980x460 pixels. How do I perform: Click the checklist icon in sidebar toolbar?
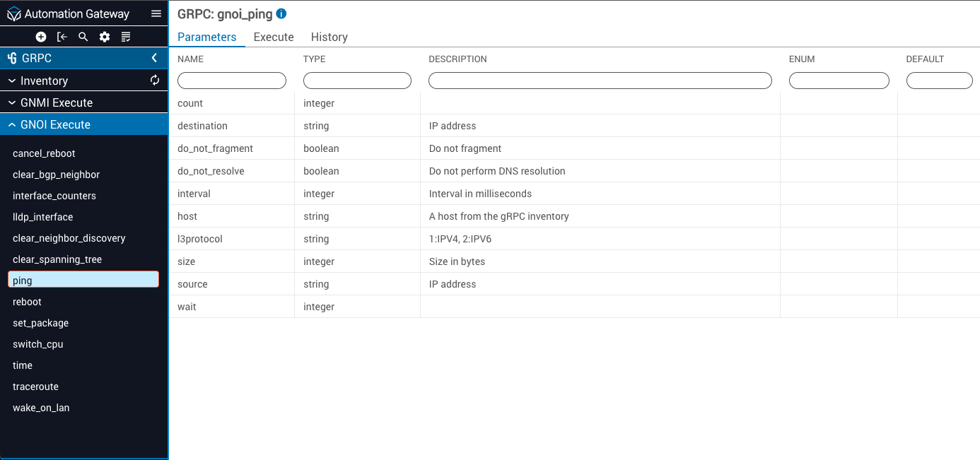(126, 37)
